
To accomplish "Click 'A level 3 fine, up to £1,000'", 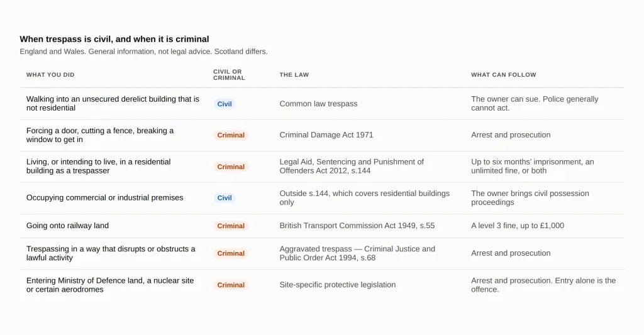I will click(518, 226).
